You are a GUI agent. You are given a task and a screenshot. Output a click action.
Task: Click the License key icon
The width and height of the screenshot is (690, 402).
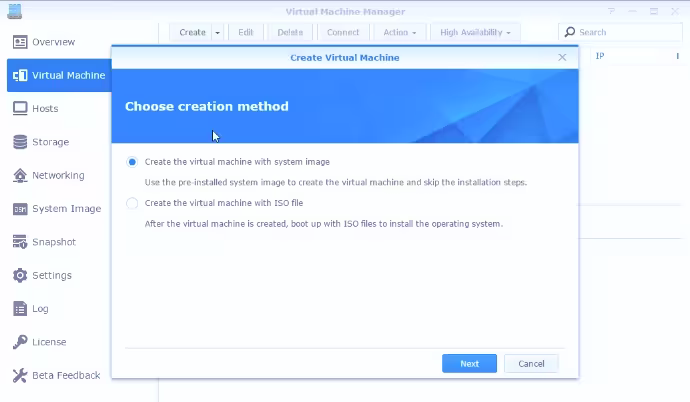pos(20,342)
